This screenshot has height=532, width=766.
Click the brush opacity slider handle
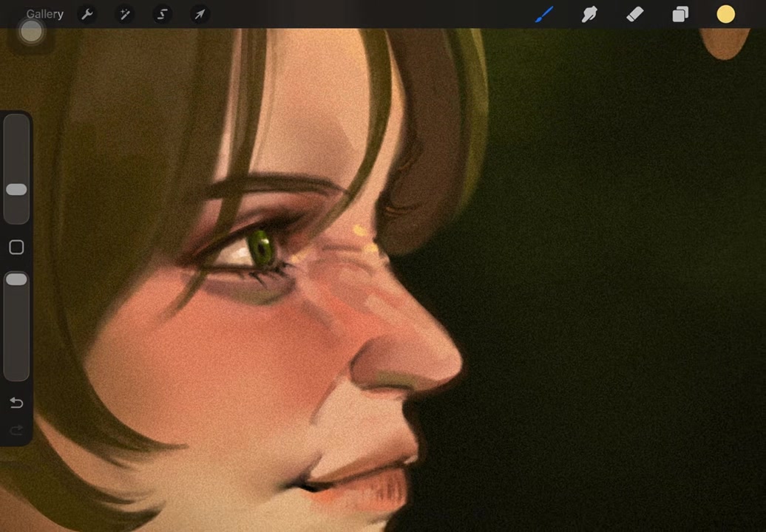click(16, 279)
